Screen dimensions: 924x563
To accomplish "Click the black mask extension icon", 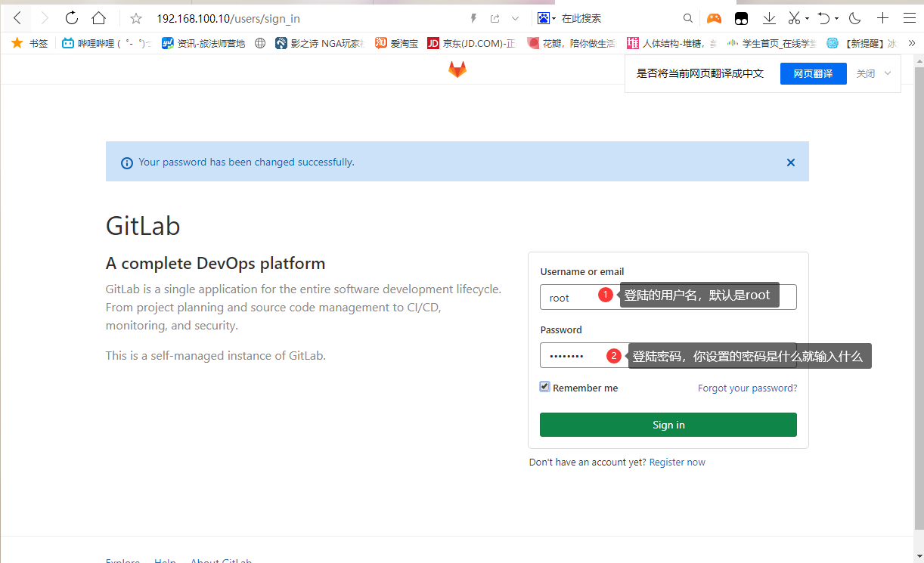I will (742, 18).
